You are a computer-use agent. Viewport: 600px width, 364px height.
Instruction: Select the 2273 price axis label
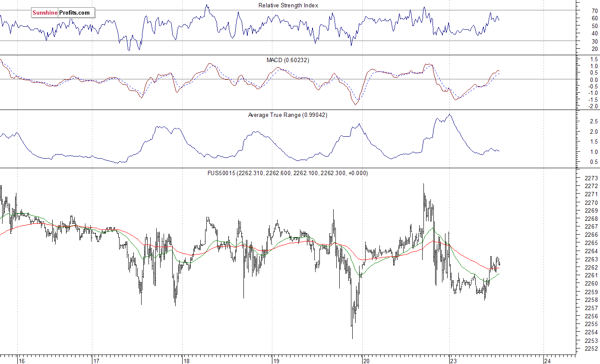[591, 178]
